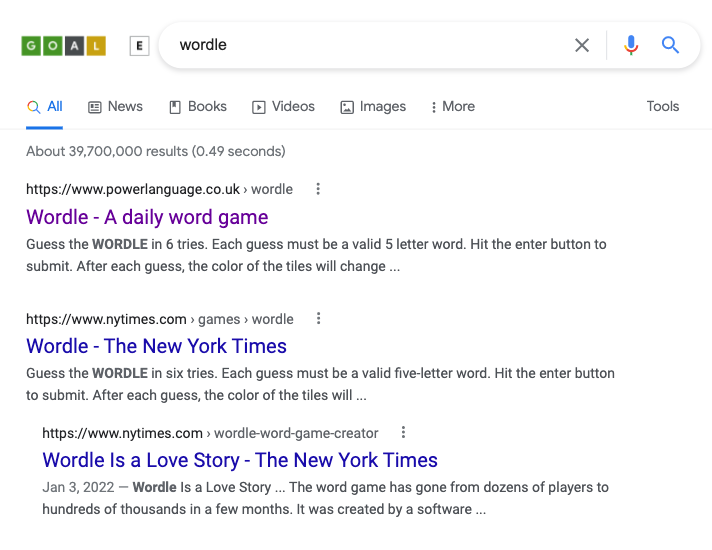Open the Tools filter options
The width and height of the screenshot is (712, 550).
pos(663,106)
